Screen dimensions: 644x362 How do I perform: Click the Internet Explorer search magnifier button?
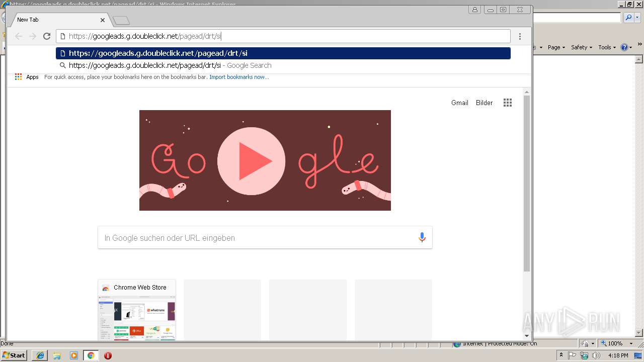pos(628,18)
